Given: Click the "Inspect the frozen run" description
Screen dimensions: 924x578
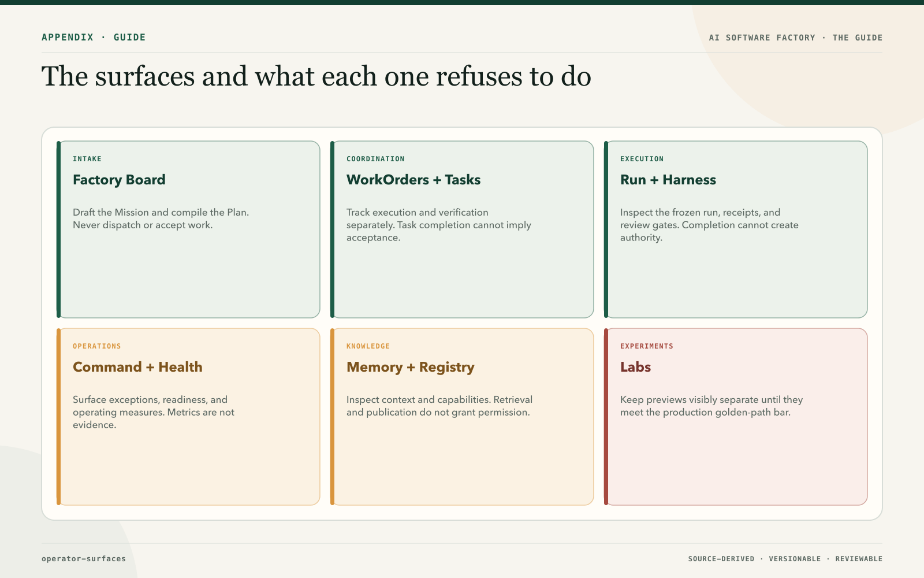Looking at the screenshot, I should [x=709, y=225].
